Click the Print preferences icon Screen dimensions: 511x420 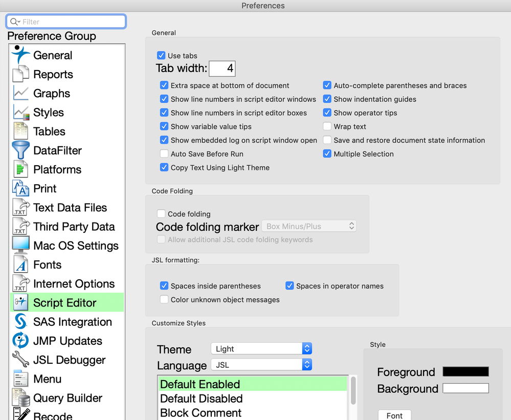(20, 188)
